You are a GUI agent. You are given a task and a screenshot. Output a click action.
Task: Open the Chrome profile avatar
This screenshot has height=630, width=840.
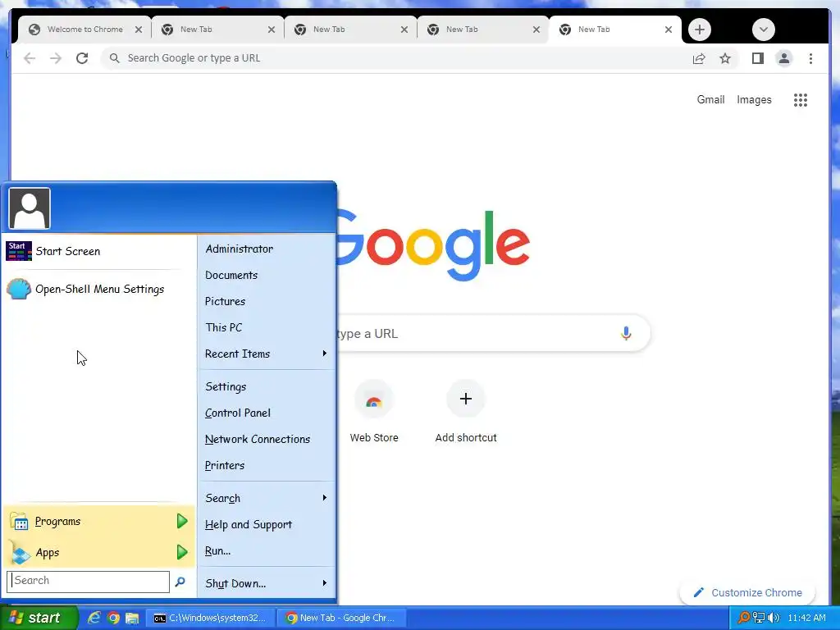[783, 58]
